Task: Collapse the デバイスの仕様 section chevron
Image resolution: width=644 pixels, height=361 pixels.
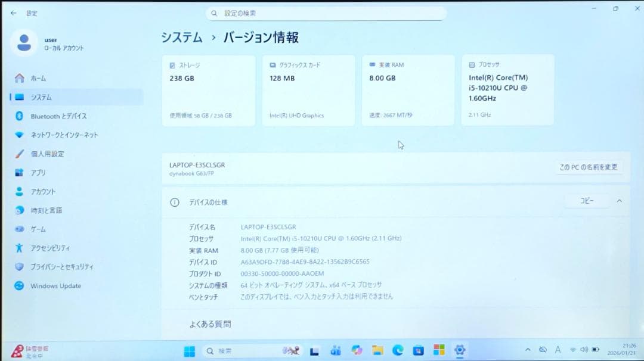Action: 618,201
